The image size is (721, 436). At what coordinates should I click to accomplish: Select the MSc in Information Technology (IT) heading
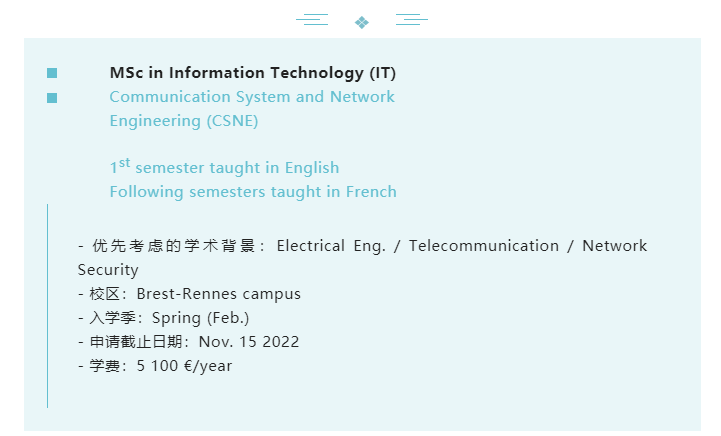(x=253, y=73)
